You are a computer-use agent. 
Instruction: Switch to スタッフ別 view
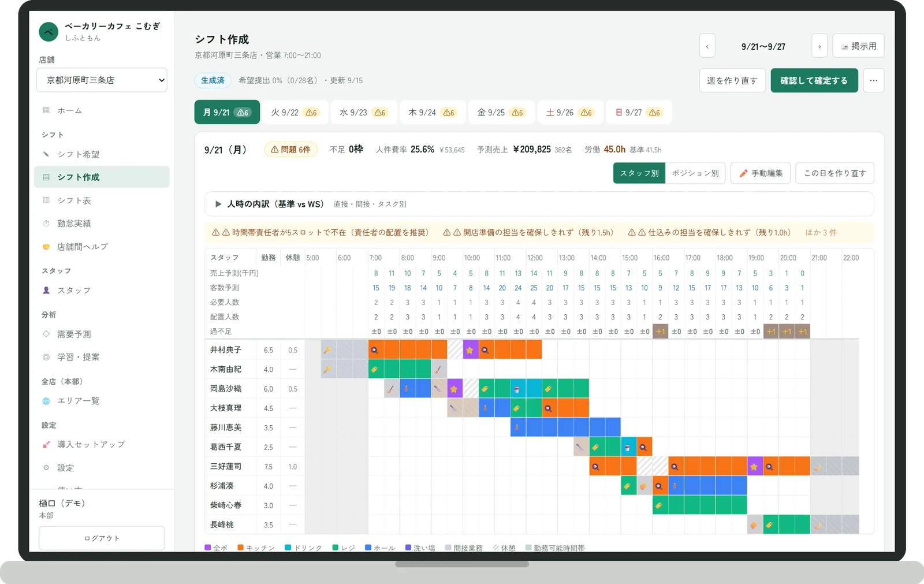tap(639, 173)
